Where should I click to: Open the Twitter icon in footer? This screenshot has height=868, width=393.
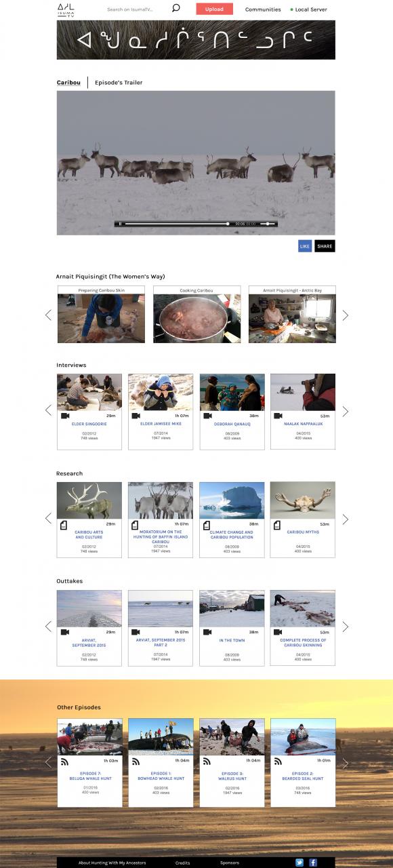(x=299, y=863)
